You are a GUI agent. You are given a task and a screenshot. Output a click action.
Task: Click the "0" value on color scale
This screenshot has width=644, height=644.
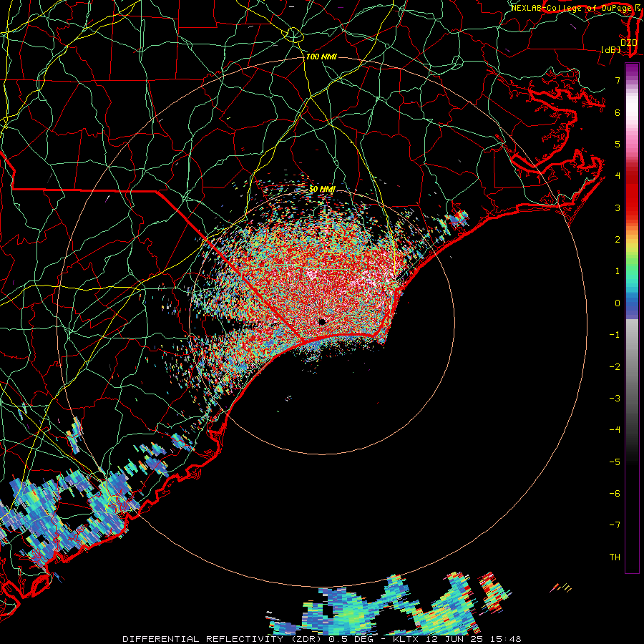pos(618,303)
